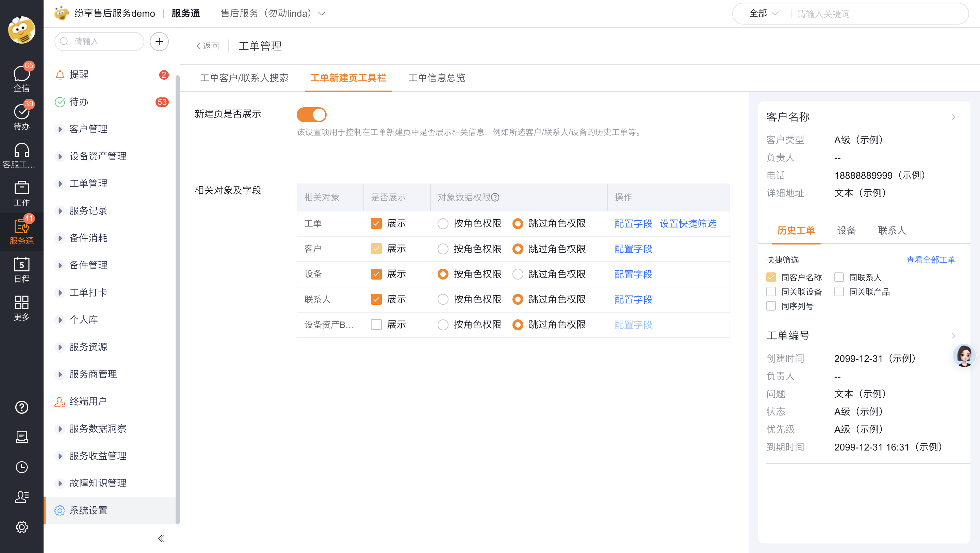Screen dimensions: 980x553
Task: Check the 同联系人 quick filter checkbox
Action: tap(839, 277)
